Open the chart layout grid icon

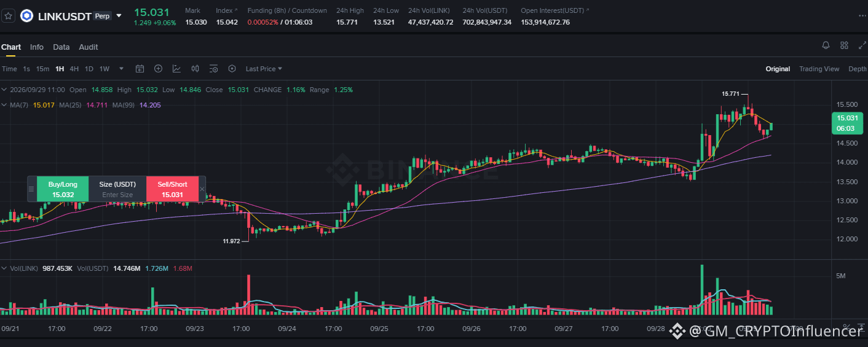click(x=844, y=45)
